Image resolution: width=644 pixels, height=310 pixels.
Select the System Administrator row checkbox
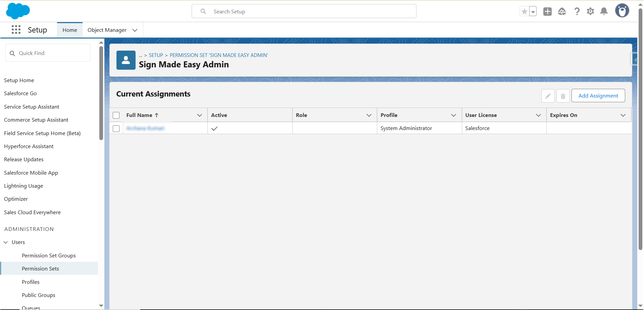pos(116,128)
